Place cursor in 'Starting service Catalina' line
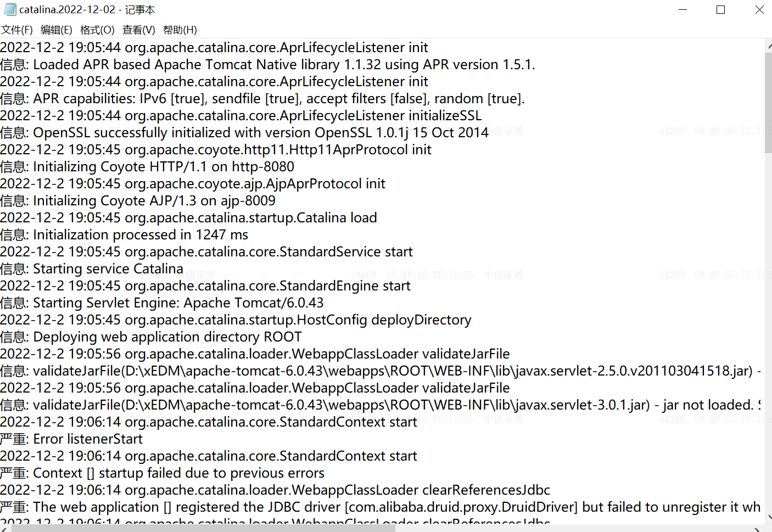772x532 pixels. coord(92,268)
